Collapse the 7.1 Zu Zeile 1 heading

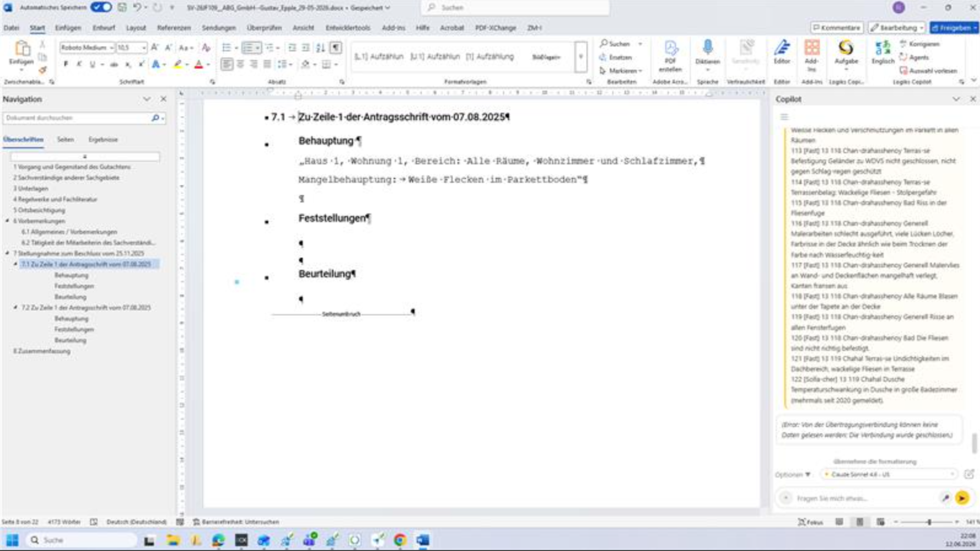pyautogui.click(x=15, y=264)
